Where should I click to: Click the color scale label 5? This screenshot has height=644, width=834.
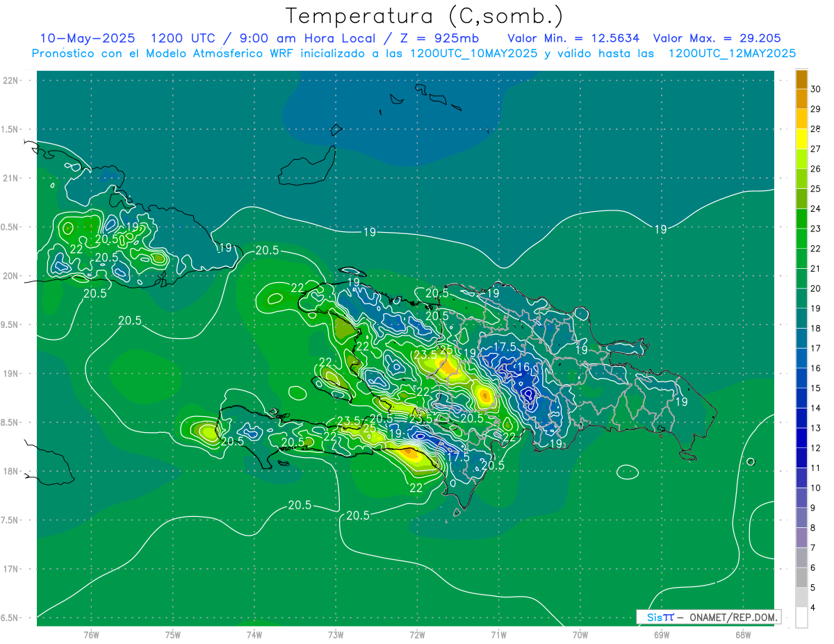tap(814, 588)
